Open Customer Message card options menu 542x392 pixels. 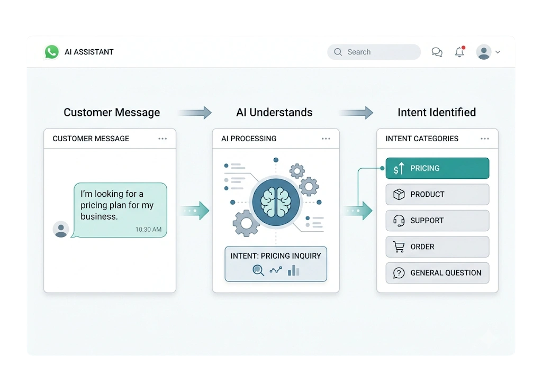(x=162, y=139)
